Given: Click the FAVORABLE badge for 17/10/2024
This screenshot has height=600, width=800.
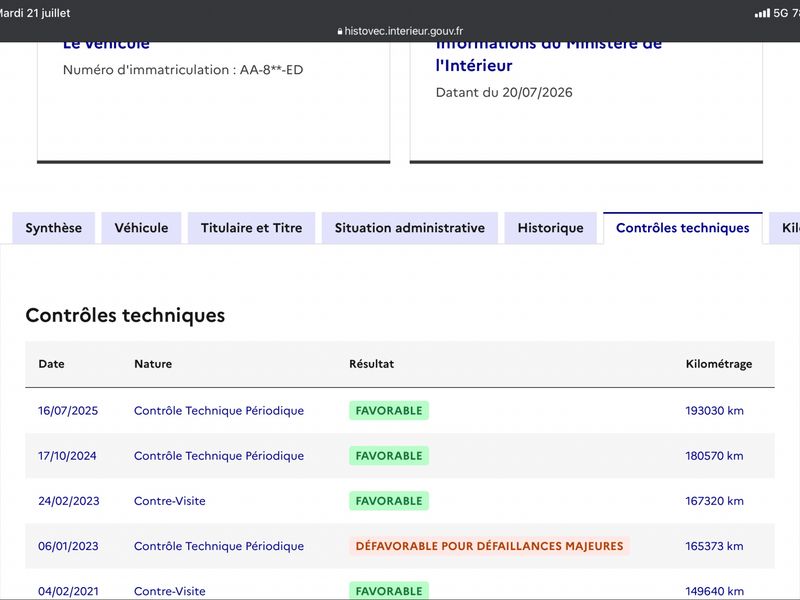Looking at the screenshot, I should [x=389, y=456].
